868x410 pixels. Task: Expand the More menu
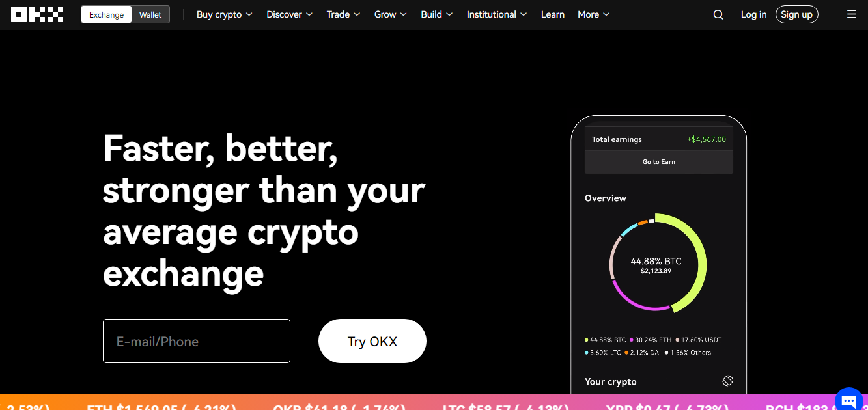tap(594, 14)
